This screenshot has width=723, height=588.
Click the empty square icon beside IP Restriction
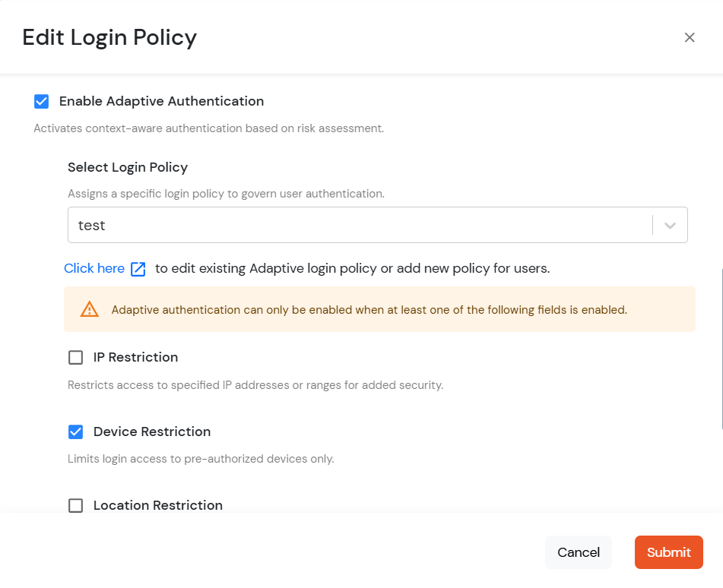coord(75,356)
